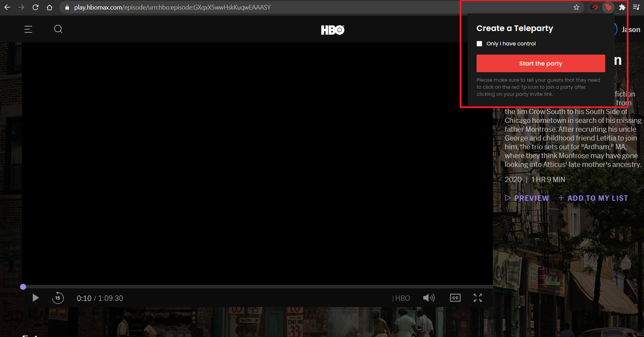Click the red swirl extension icon
This screenshot has width=644, height=337.
click(x=595, y=7)
